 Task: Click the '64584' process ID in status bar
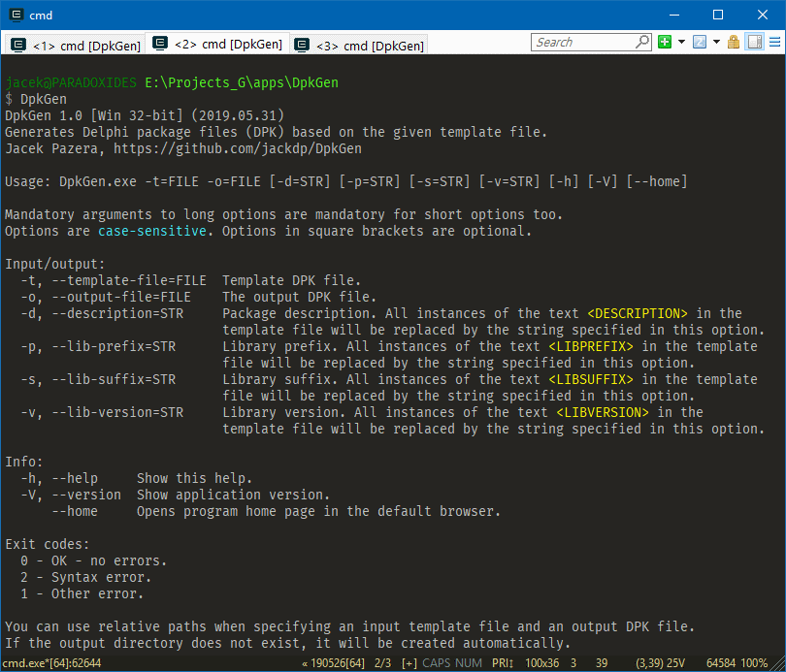coord(721,663)
